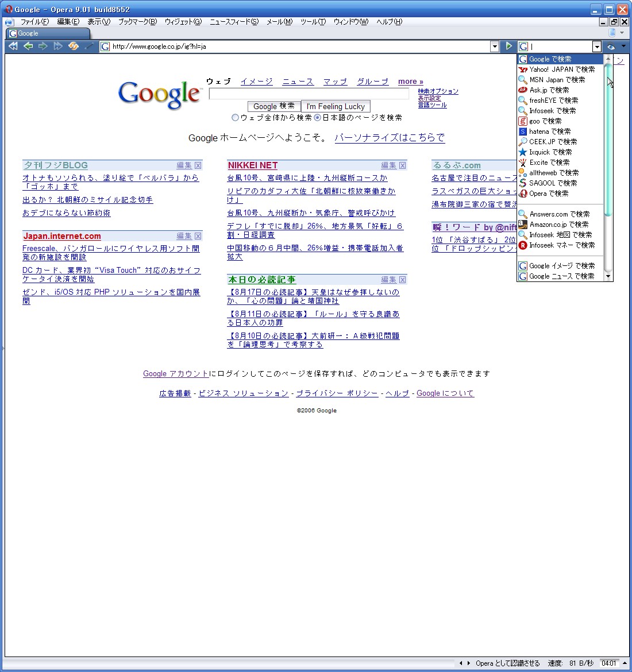Click the new page icon left of ファイル menu
632x672 pixels.
[9, 22]
